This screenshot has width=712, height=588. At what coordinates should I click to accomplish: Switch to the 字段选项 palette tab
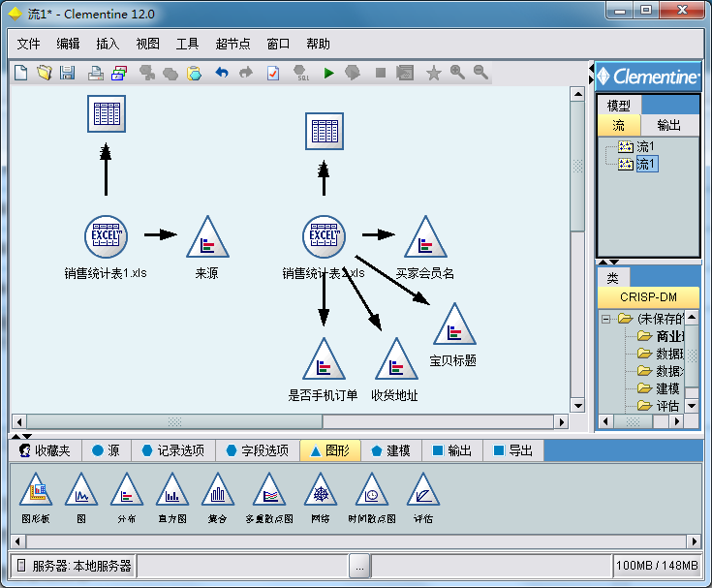click(258, 450)
